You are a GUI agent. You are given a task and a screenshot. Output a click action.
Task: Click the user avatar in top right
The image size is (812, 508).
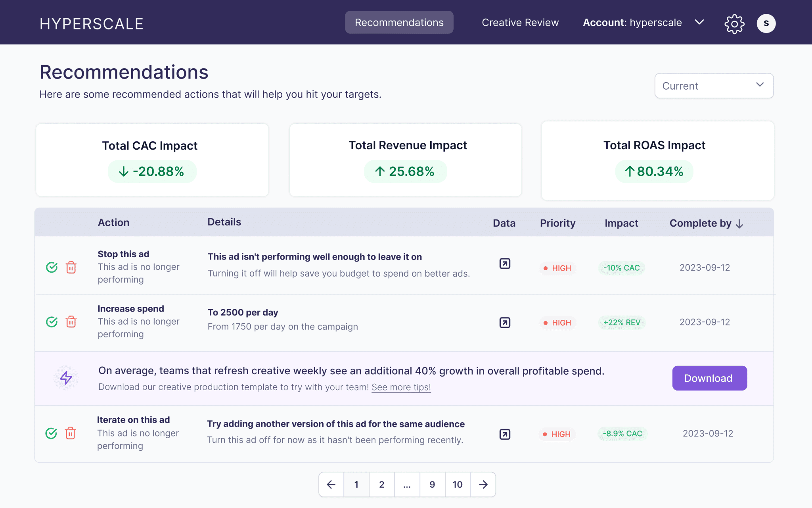[766, 23]
